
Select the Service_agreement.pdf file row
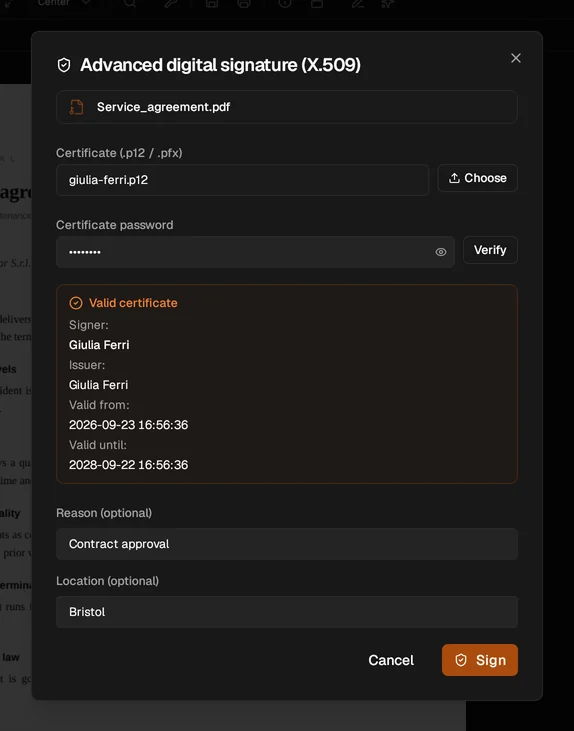(286, 107)
